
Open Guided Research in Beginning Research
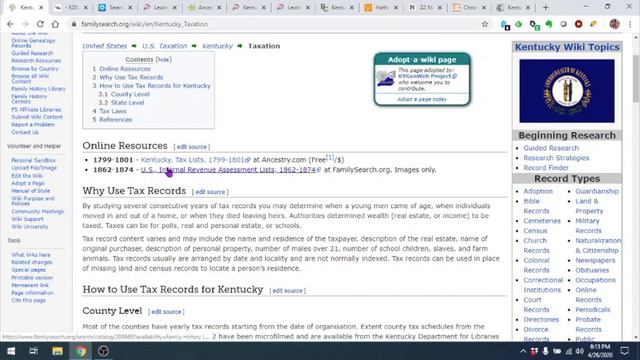click(x=551, y=148)
